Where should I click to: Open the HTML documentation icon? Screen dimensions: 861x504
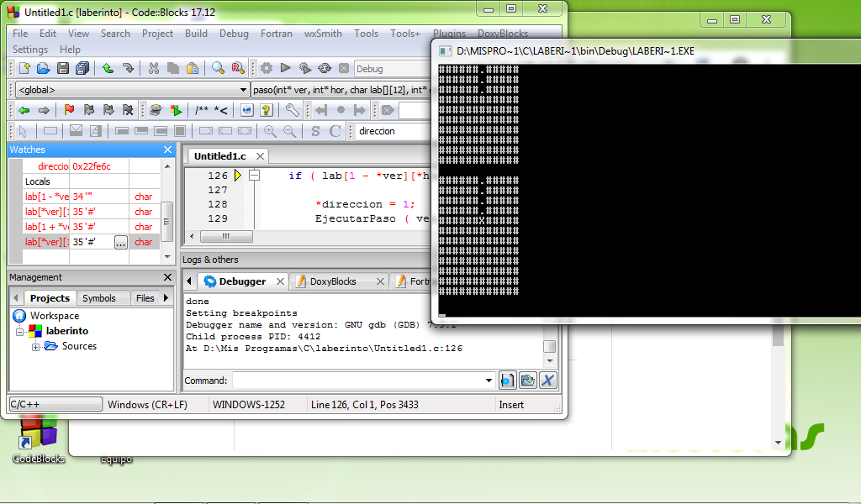(x=247, y=110)
